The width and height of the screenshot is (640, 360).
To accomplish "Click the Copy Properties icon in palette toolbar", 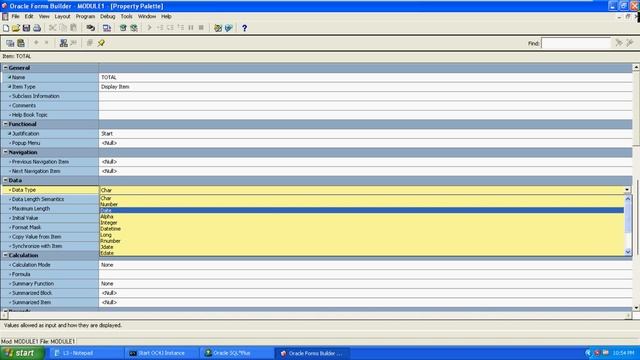I will tap(10, 43).
